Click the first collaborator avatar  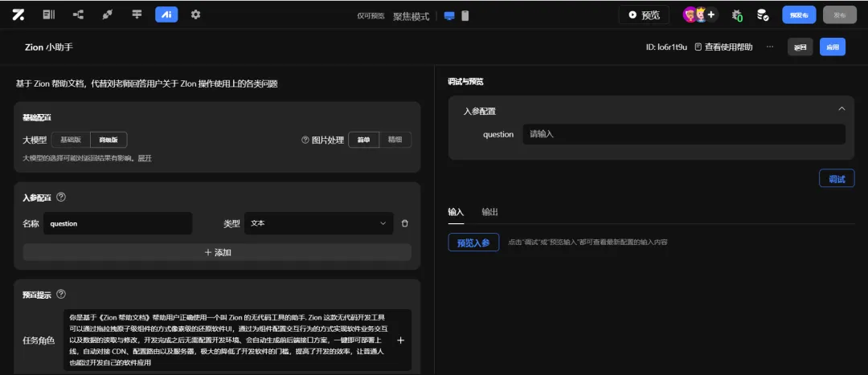pos(690,15)
